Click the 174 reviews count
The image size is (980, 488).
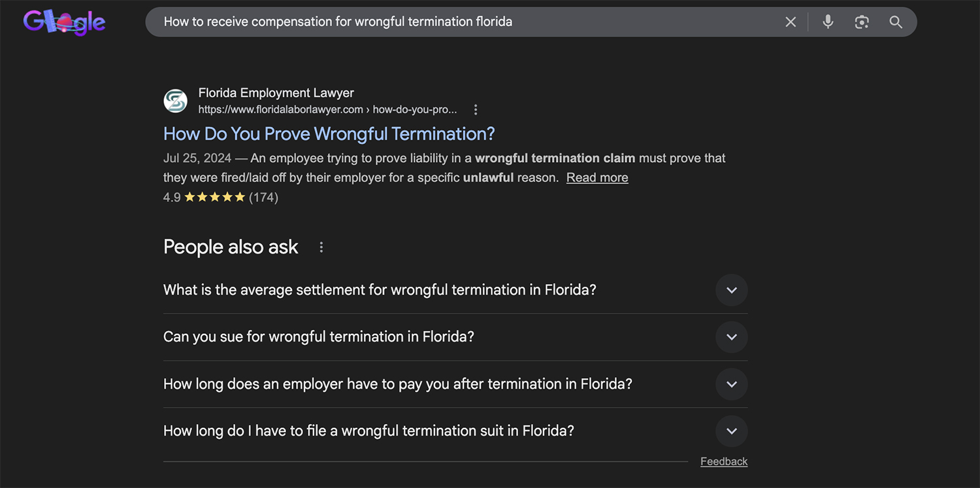[264, 197]
